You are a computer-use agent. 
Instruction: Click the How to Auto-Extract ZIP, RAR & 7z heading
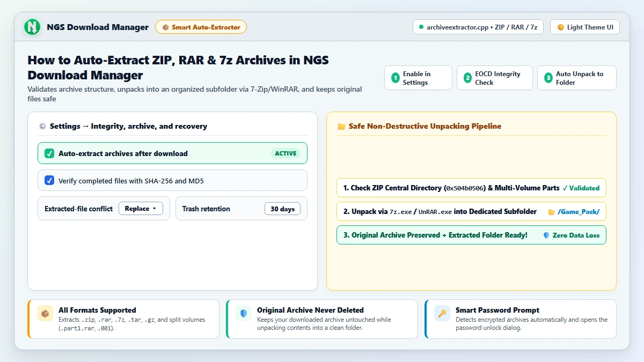tap(178, 68)
